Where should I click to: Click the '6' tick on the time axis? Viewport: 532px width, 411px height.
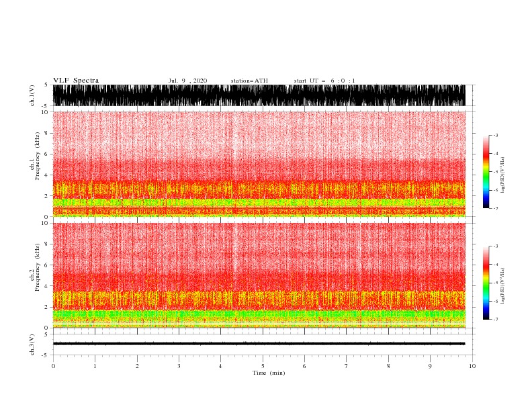(x=304, y=366)
